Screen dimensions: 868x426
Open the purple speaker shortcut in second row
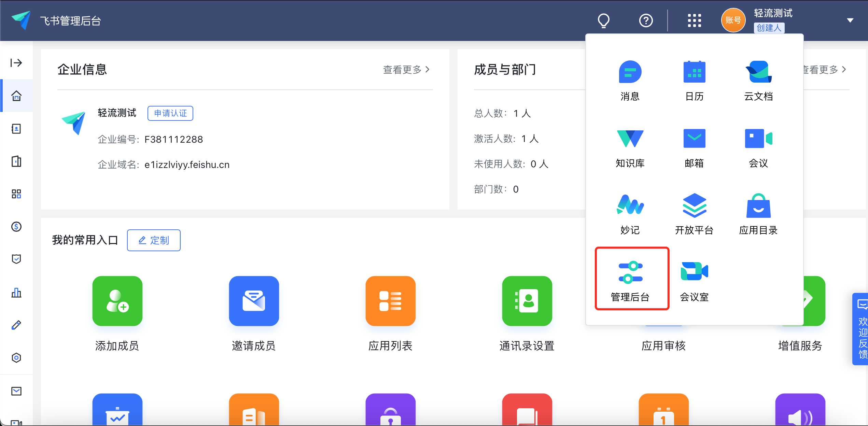(x=800, y=410)
